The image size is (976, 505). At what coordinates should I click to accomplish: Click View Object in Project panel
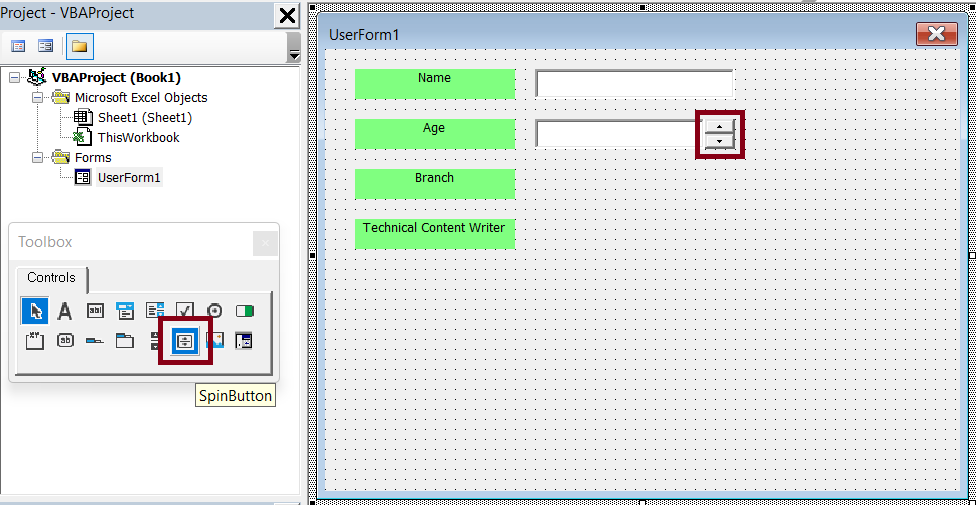point(45,46)
